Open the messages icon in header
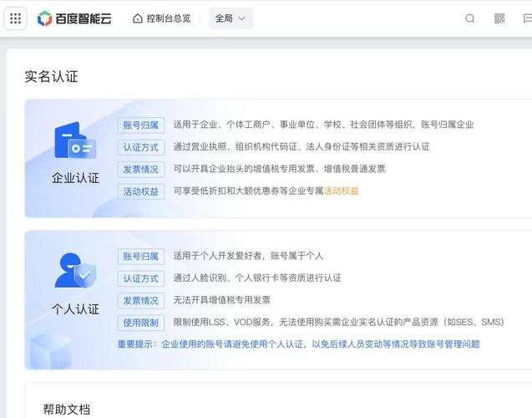The height and width of the screenshot is (418, 532). pyautogui.click(x=528, y=18)
